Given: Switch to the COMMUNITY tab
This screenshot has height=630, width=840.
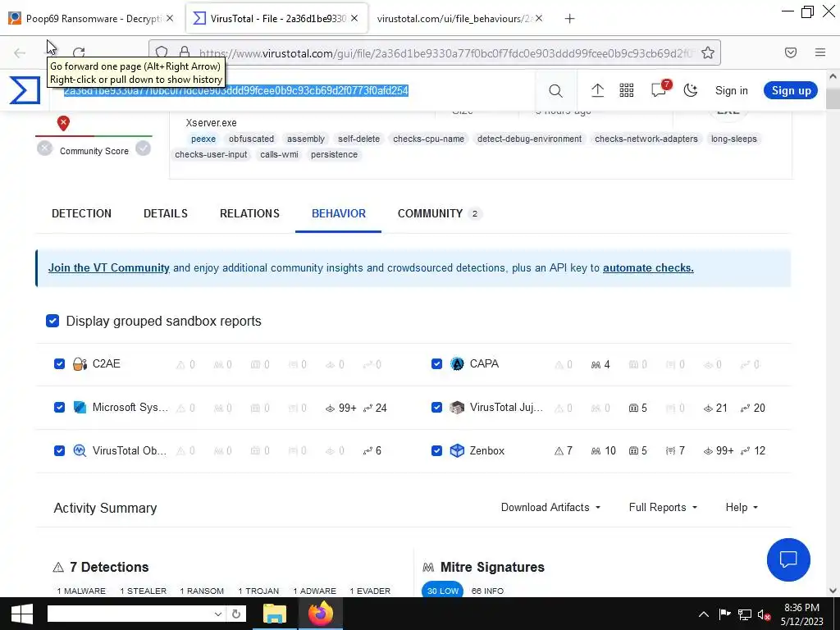Looking at the screenshot, I should point(440,213).
